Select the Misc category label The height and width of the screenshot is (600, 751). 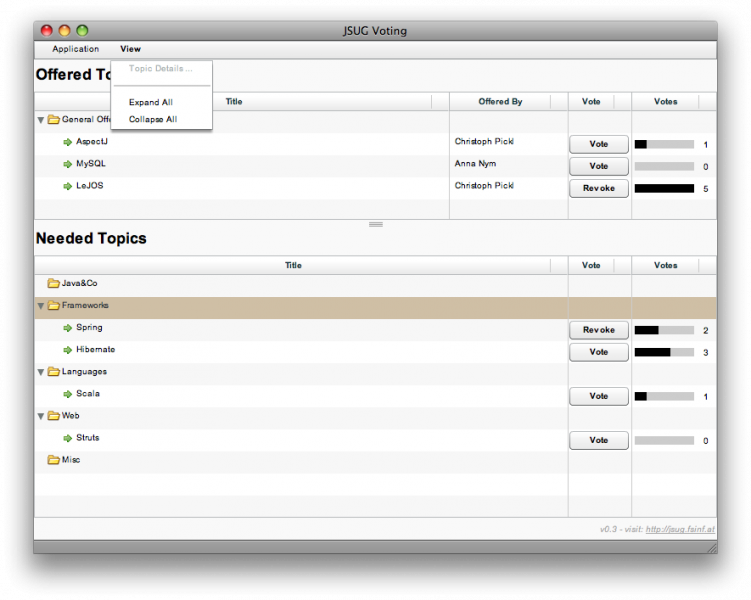coord(71,460)
